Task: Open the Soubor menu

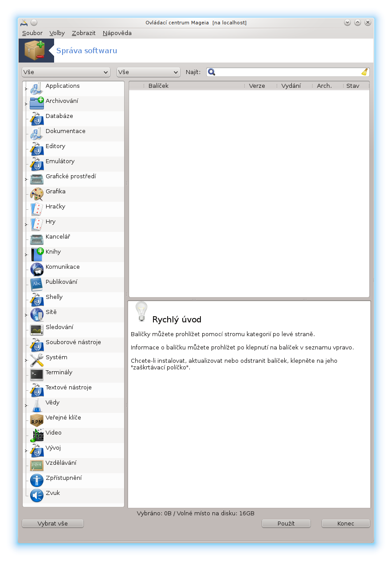Action: coord(32,33)
